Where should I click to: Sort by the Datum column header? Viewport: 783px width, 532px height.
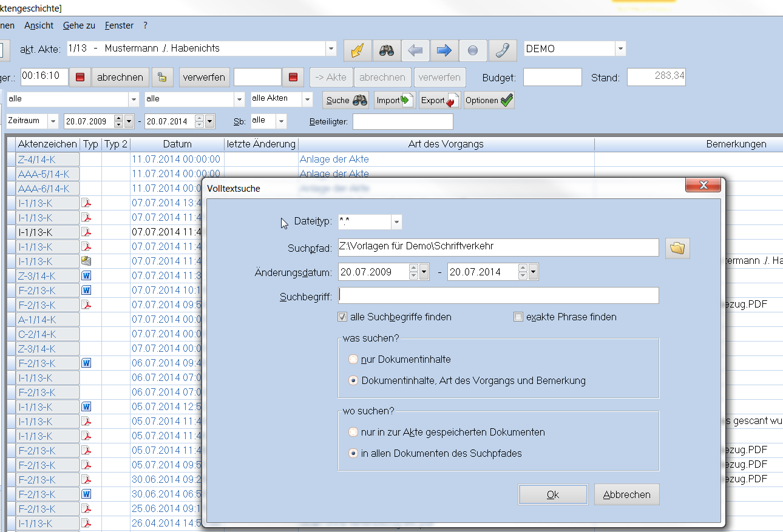tap(177, 144)
